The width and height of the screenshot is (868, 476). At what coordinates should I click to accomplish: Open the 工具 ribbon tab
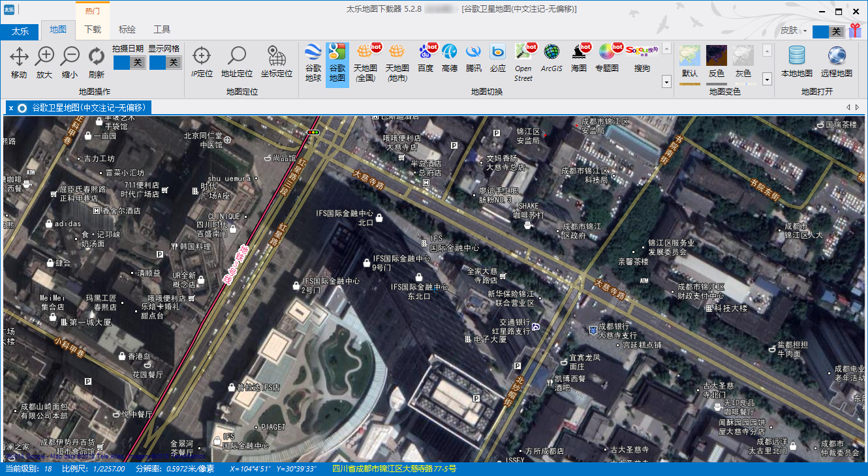click(162, 30)
